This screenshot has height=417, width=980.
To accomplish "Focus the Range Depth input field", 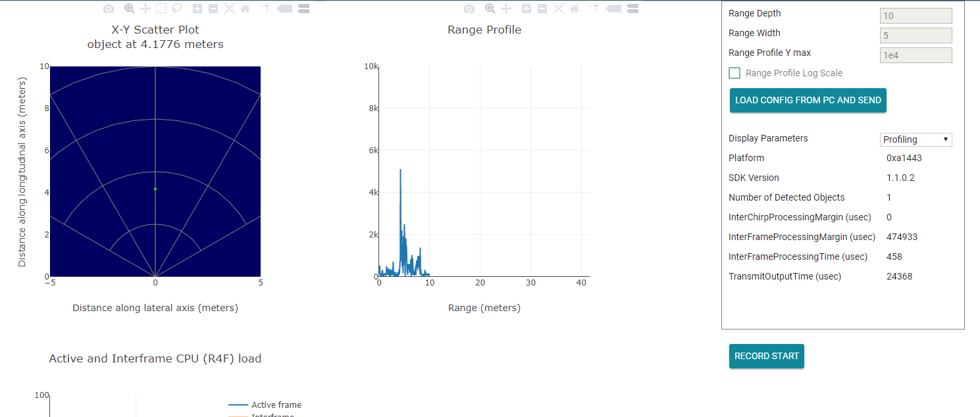I will coord(916,16).
